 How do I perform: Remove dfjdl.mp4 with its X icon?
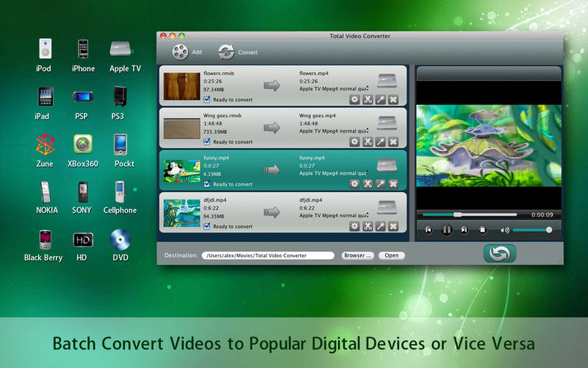click(393, 226)
